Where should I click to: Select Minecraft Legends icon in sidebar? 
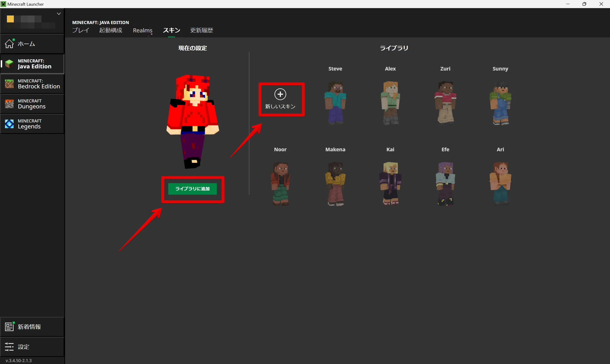click(9, 124)
